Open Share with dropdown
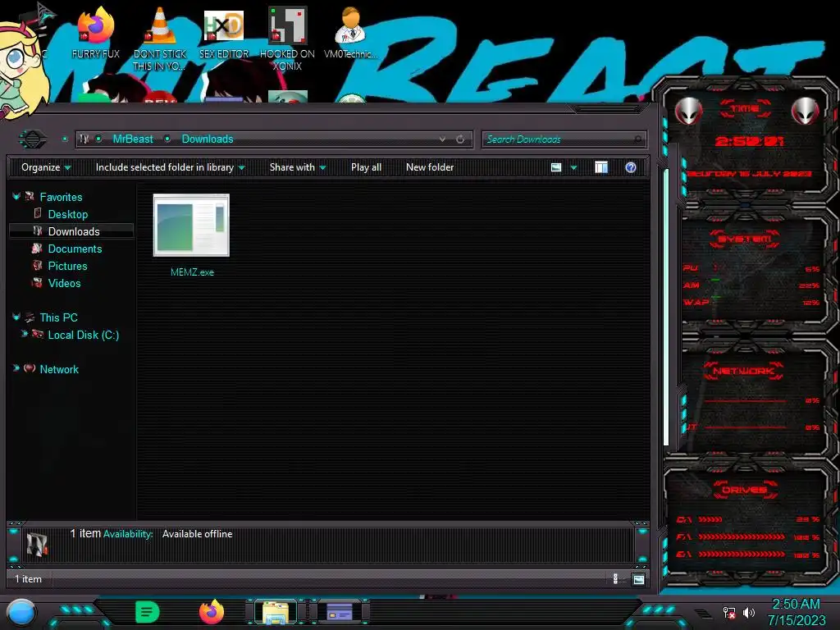This screenshot has width=840, height=630. click(297, 167)
